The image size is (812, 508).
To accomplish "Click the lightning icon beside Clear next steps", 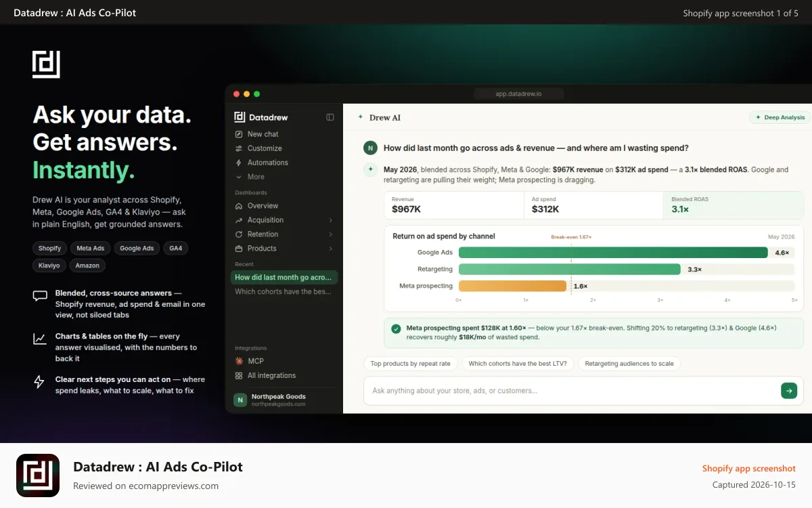I will click(x=39, y=382).
